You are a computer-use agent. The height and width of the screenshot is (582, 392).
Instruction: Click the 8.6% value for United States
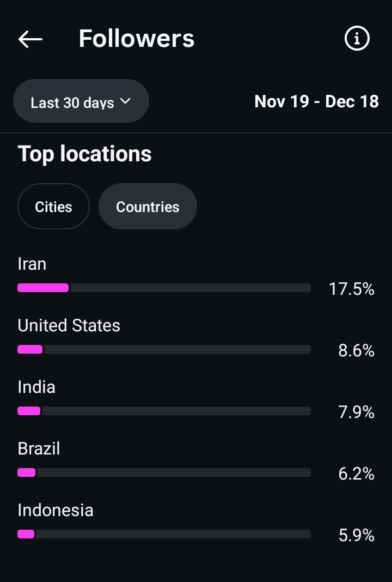click(x=356, y=350)
